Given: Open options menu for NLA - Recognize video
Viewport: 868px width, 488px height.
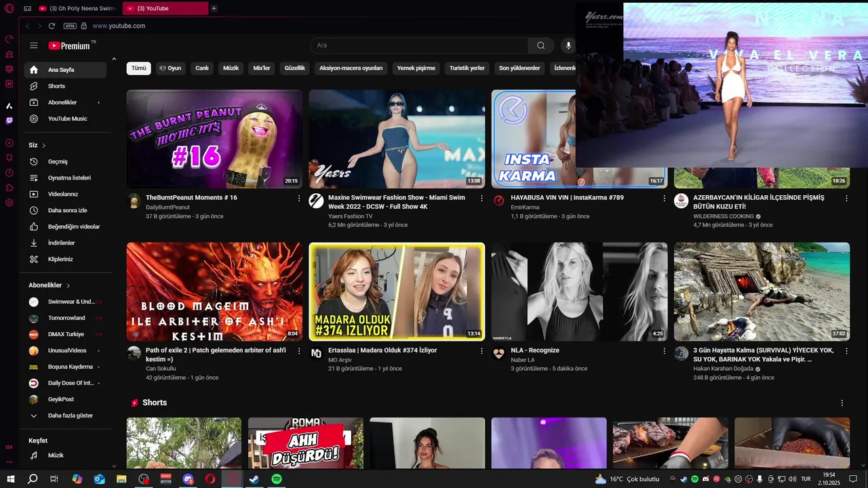Looking at the screenshot, I should click(x=665, y=351).
